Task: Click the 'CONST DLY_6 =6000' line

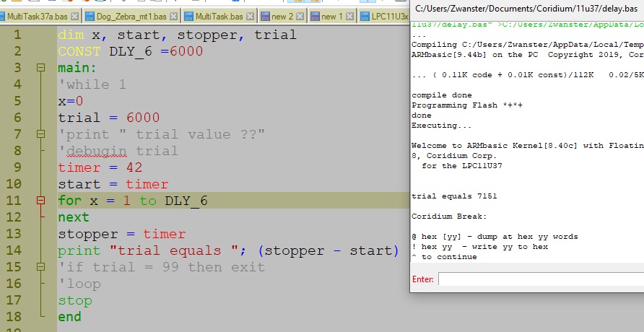Action: [x=130, y=51]
